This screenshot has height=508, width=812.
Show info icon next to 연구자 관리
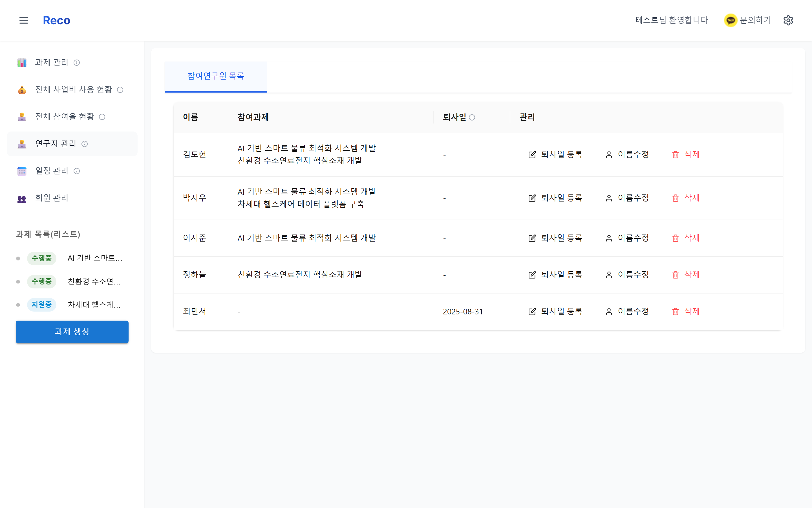coord(85,144)
